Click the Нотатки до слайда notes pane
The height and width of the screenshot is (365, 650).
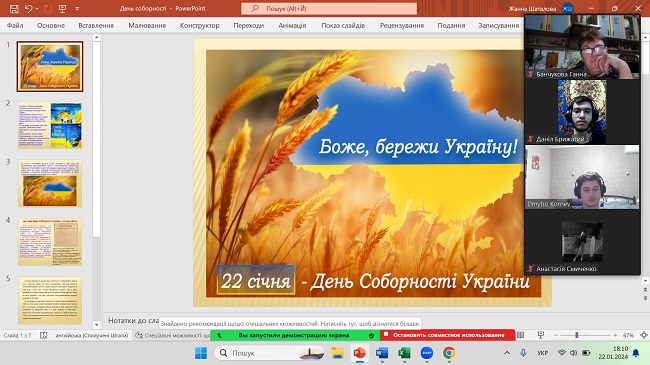click(133, 320)
